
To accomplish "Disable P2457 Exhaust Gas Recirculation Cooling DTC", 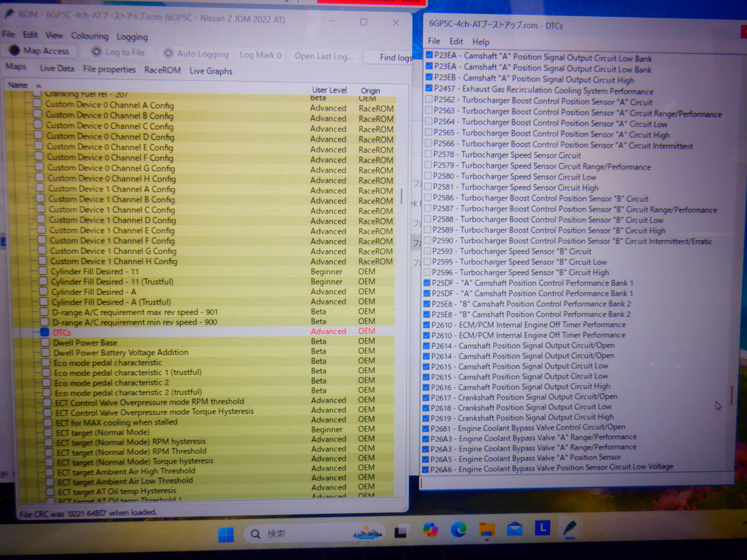I will click(x=429, y=88).
